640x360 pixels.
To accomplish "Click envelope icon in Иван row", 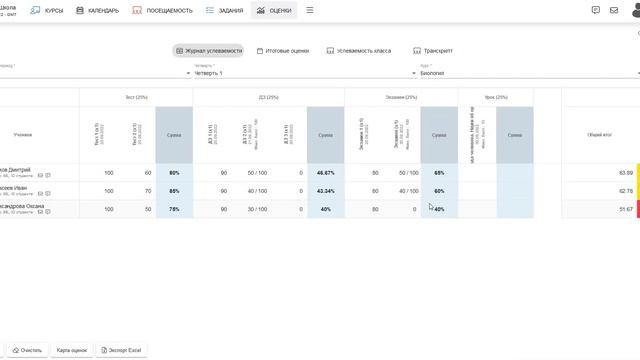I will tap(40, 193).
